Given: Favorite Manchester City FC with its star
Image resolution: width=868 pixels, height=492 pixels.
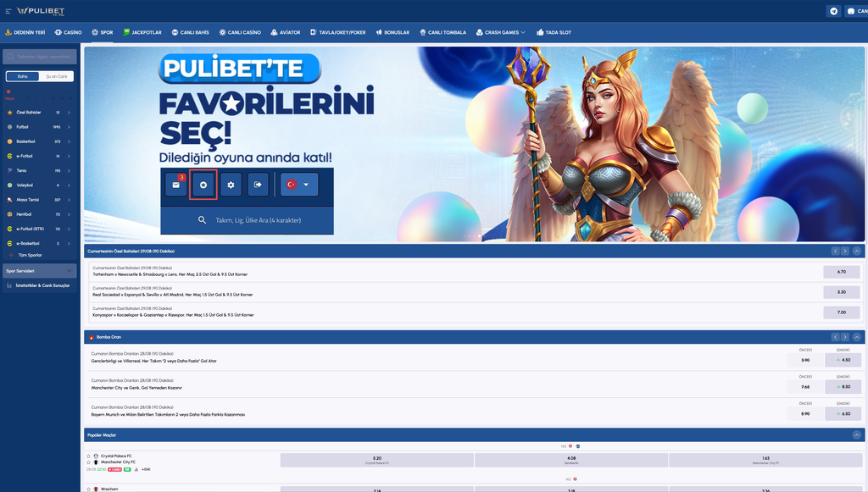Looking at the screenshot, I should point(88,462).
